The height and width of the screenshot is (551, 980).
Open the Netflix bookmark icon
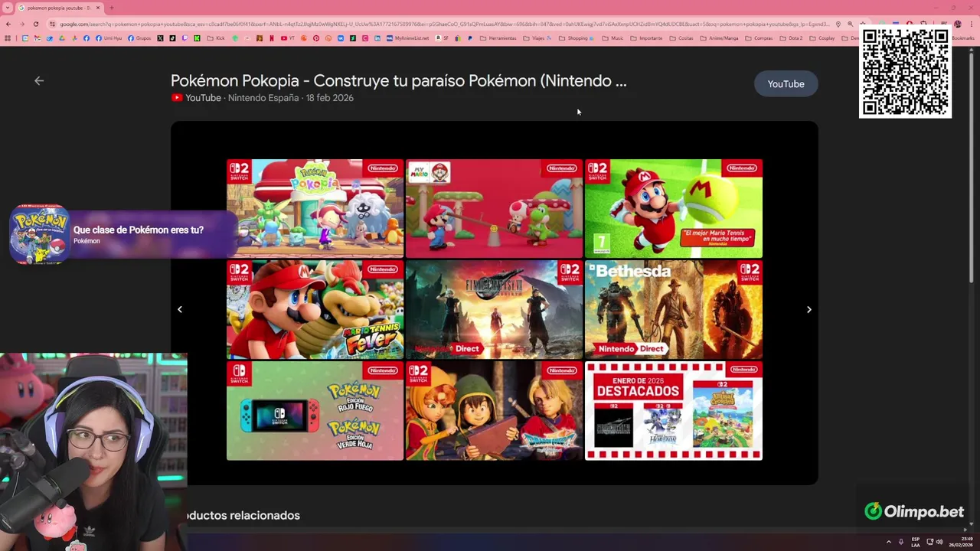pos(271,38)
